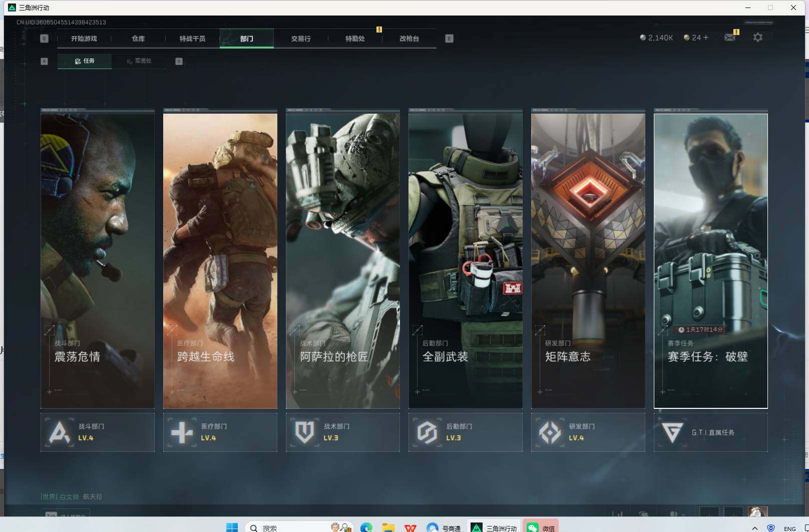
Task: Open the mail envelope icon
Action: [x=730, y=38]
